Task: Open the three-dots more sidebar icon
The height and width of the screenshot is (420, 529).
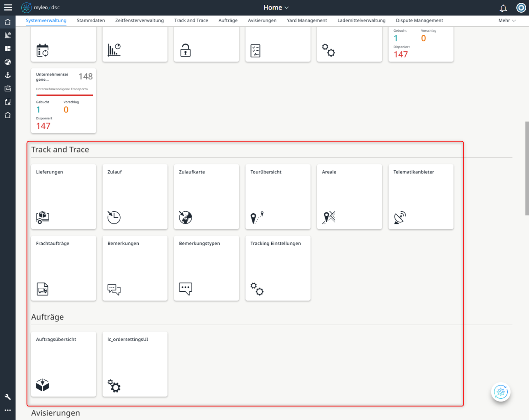Action: [x=8, y=410]
